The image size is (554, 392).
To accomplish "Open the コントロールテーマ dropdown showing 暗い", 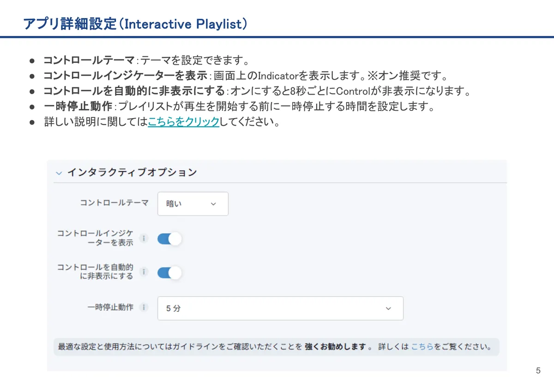I will tap(193, 204).
